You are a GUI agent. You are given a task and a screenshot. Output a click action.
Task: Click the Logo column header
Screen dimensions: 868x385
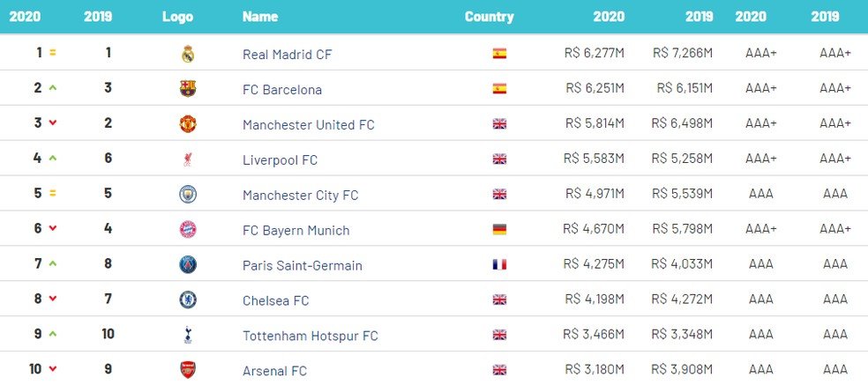point(177,17)
